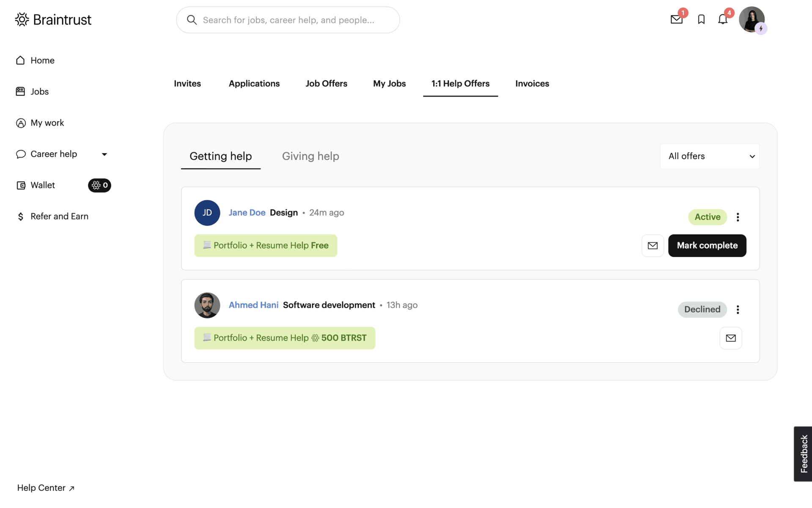This screenshot has height=508, width=812.
Task: Open the notifications bell
Action: tap(723, 19)
